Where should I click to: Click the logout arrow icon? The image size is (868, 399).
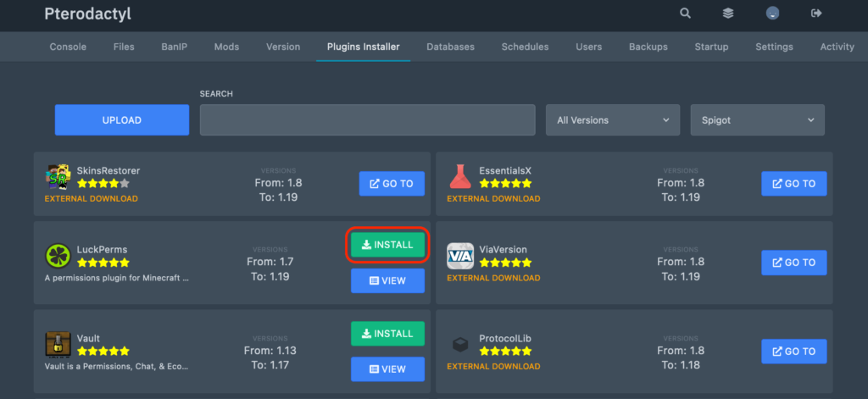[816, 13]
